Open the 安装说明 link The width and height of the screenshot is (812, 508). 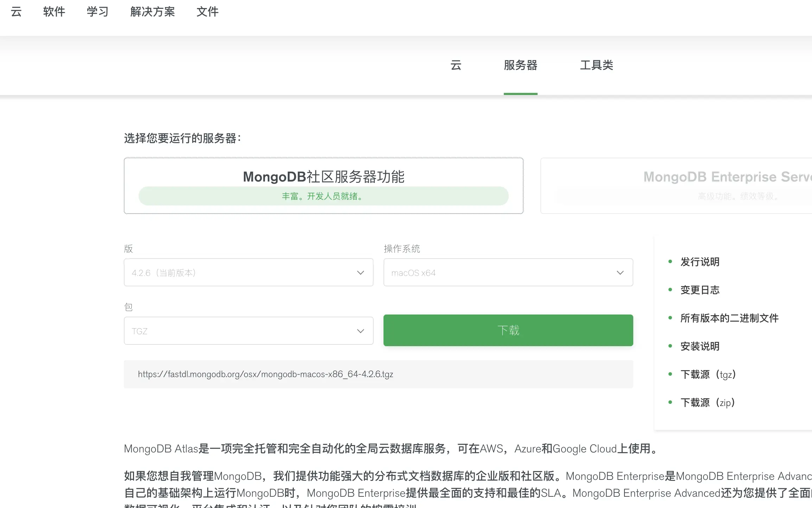699,346
